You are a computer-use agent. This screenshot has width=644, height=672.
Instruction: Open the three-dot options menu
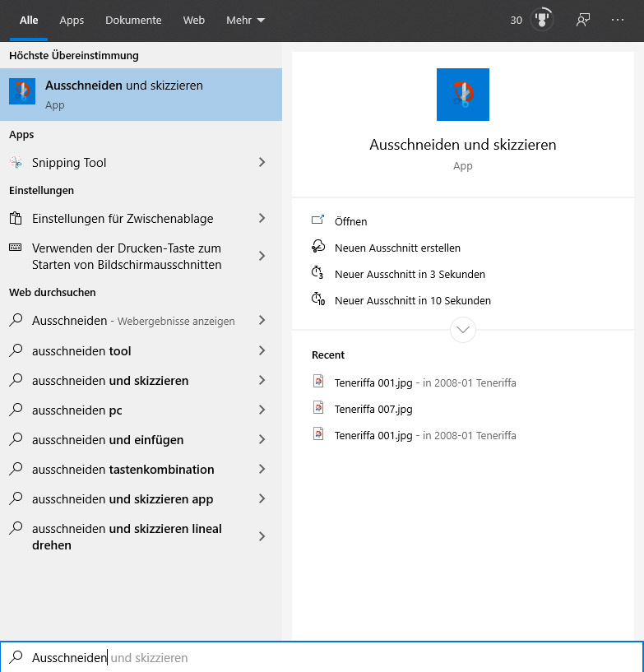618,20
